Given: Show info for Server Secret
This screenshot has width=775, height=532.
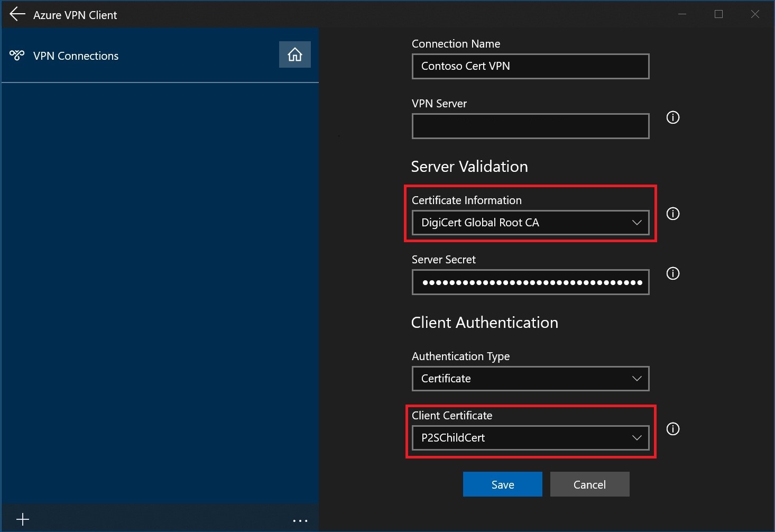Looking at the screenshot, I should click(672, 273).
